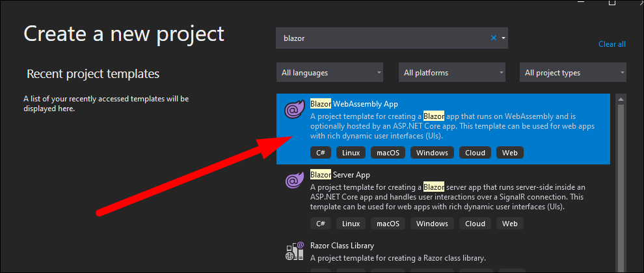Click the Linux tag under Blazor WebAssembly App

(351, 153)
